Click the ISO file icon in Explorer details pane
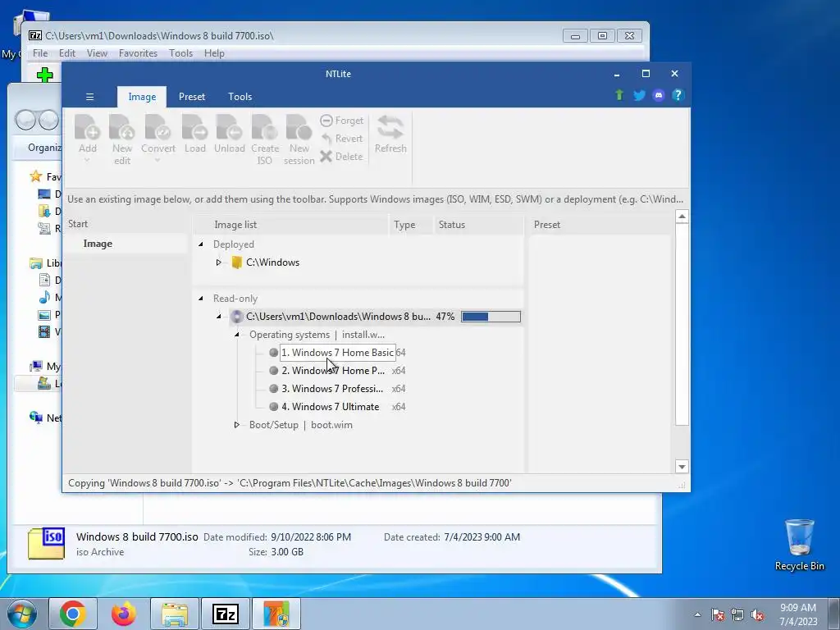 click(x=47, y=543)
